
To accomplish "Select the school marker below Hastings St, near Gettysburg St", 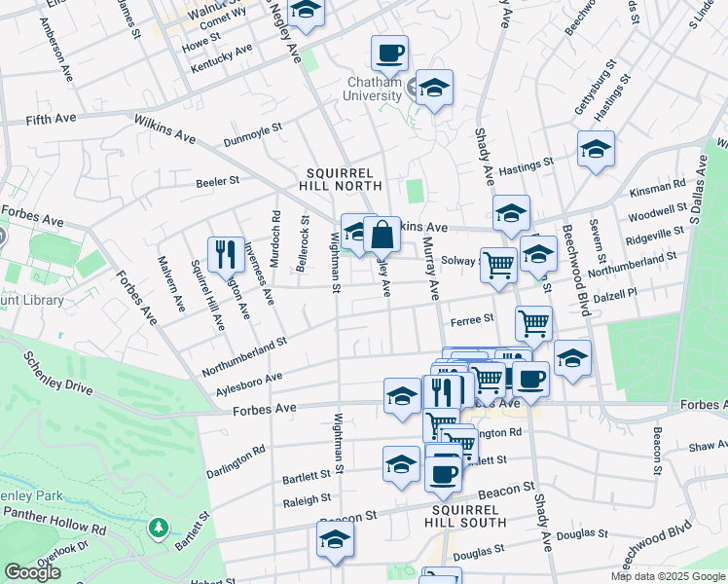I will 597,152.
